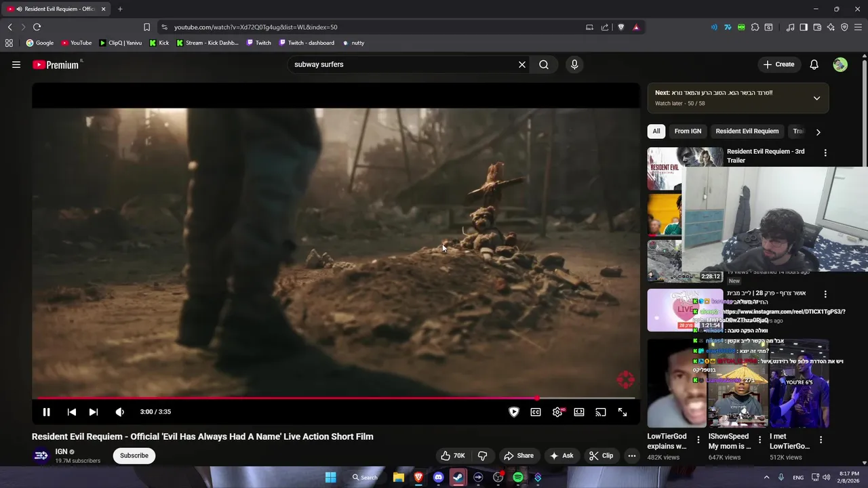Viewport: 868px width, 488px height.
Task: Open the Kick bookmark
Action: 159,43
